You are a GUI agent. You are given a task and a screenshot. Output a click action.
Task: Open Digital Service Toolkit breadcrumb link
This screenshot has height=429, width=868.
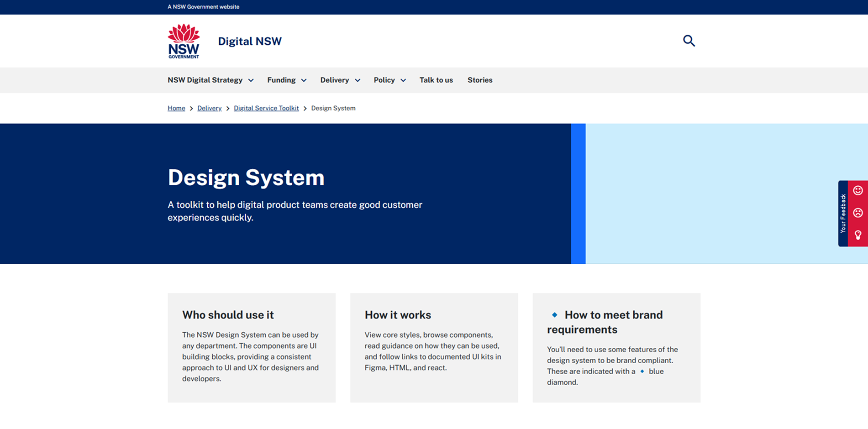click(266, 108)
